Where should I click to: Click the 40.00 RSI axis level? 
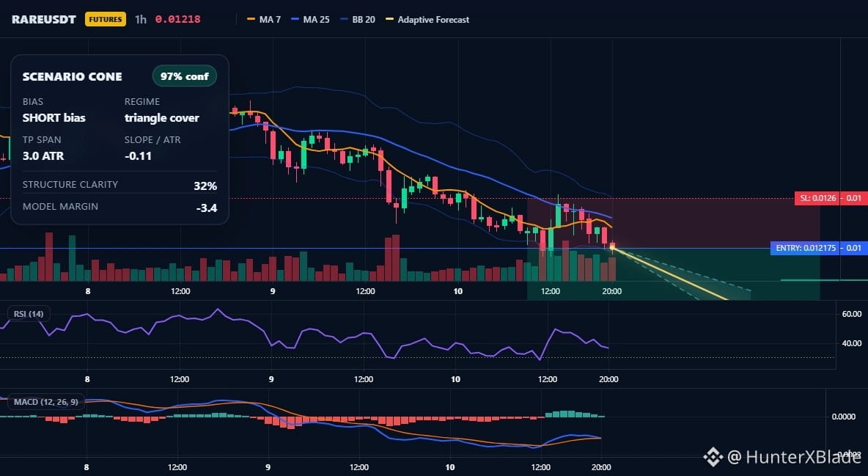851,343
